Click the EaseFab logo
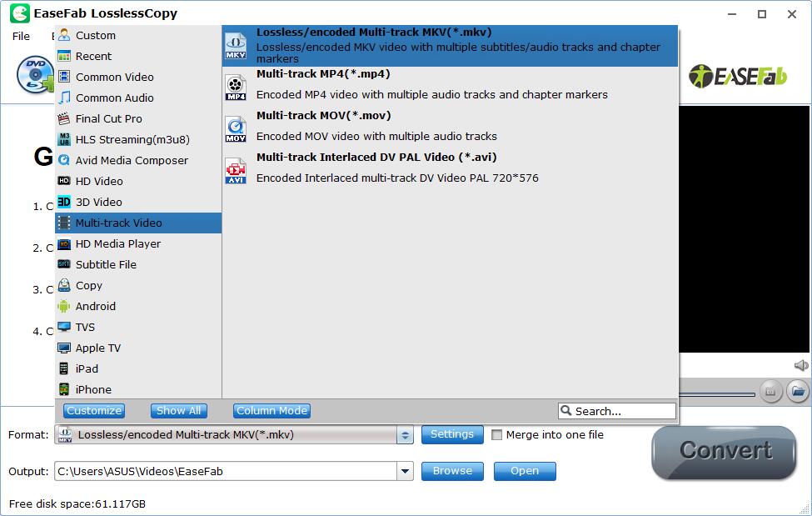 tap(737, 76)
